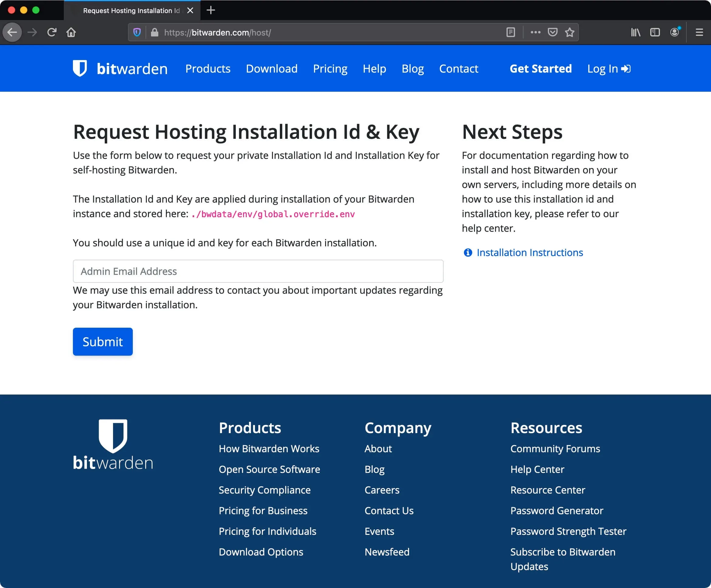Open the Contact navigation item
The width and height of the screenshot is (711, 588).
(x=459, y=69)
